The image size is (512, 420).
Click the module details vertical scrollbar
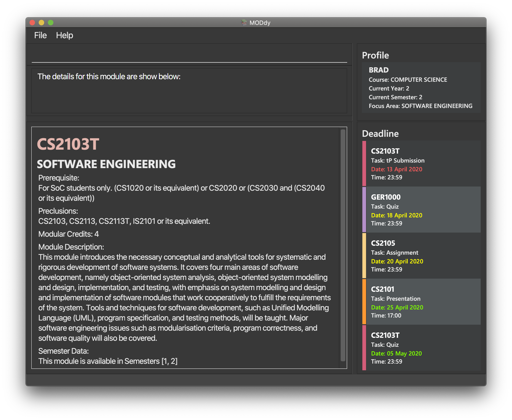pos(343,245)
